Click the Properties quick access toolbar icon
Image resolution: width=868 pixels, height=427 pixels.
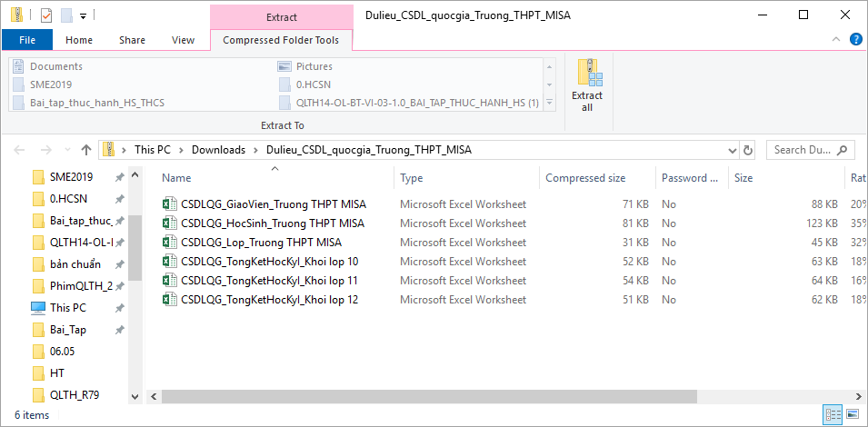[46, 15]
